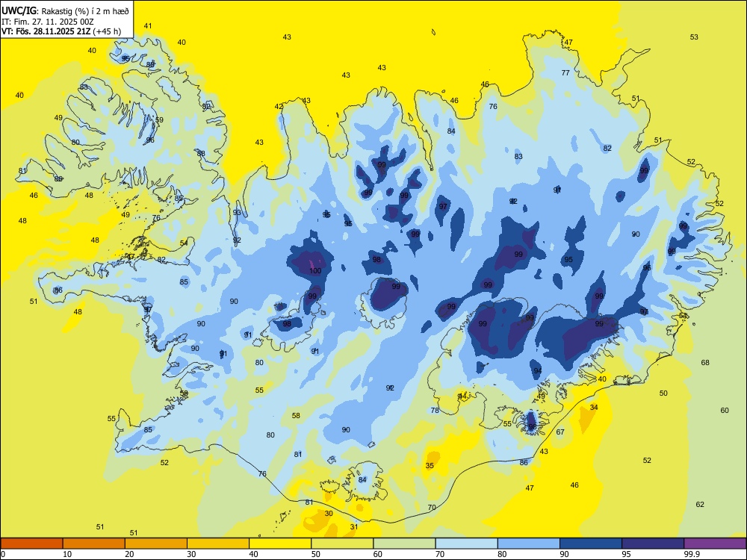Image resolution: width=747 pixels, height=560 pixels.
Task: Pick the pale green swatch between 60 and 70
Action: coord(404,544)
